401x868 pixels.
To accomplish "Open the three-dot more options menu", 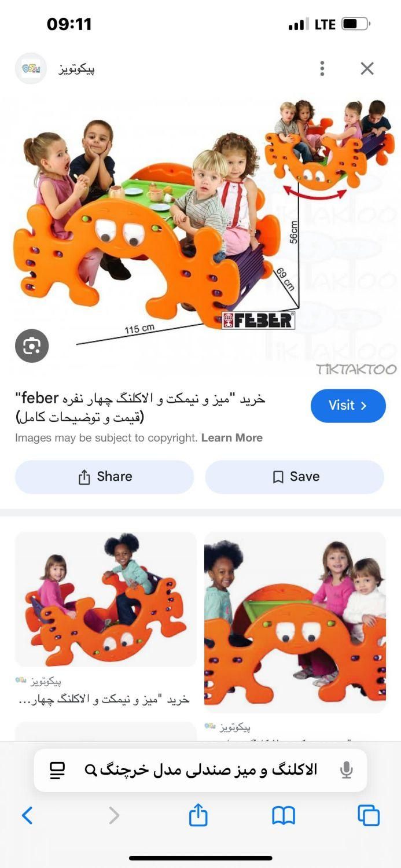I will pyautogui.click(x=322, y=68).
